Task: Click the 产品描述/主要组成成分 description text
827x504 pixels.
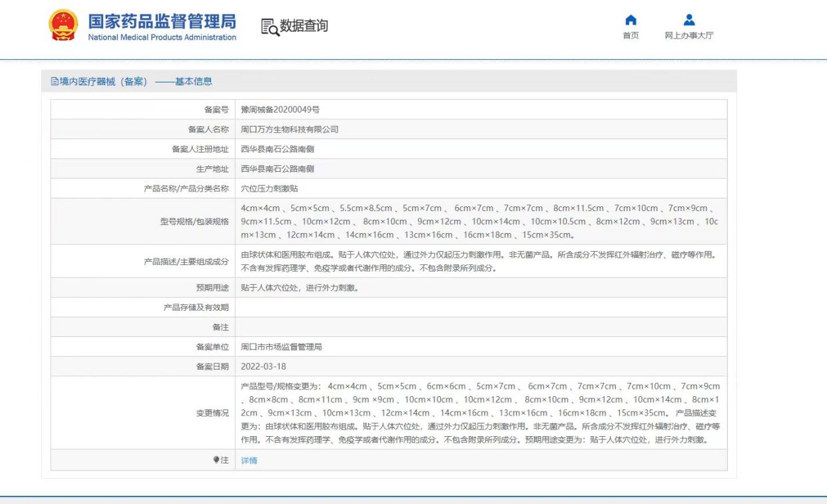Action: pos(479,262)
